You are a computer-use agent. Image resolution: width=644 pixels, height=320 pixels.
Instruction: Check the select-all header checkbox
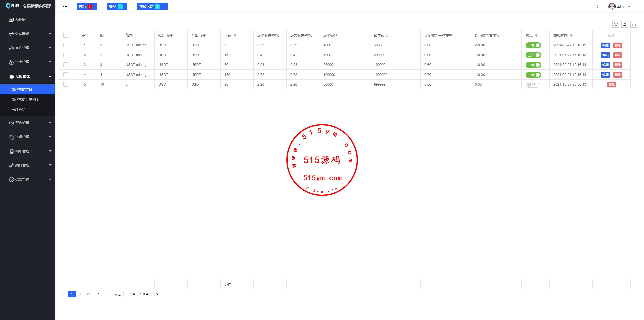66,35
